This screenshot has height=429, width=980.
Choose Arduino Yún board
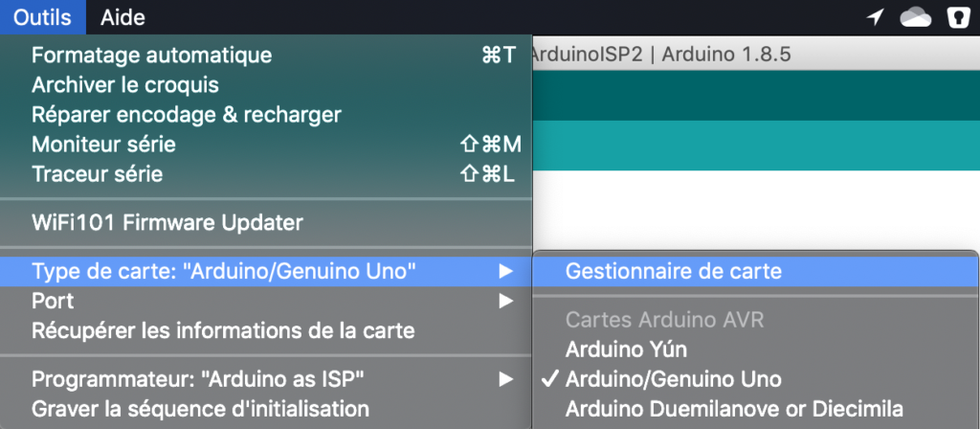[626, 349]
